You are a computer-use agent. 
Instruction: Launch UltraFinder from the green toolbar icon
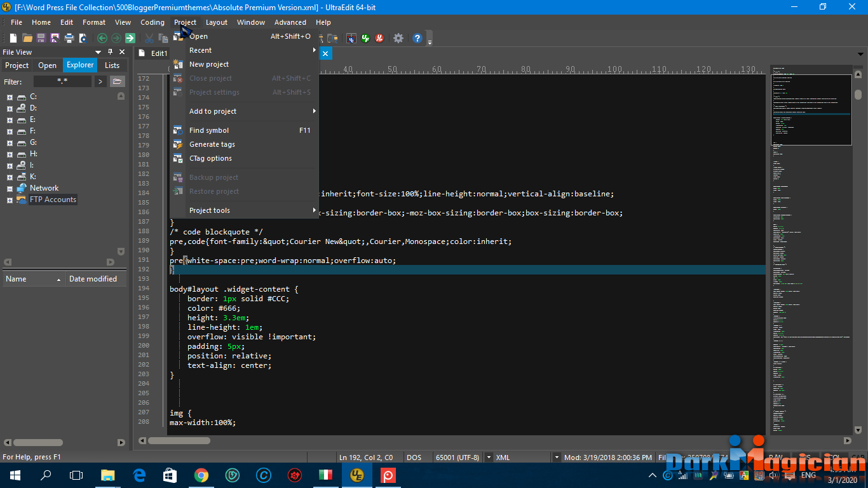[365, 38]
